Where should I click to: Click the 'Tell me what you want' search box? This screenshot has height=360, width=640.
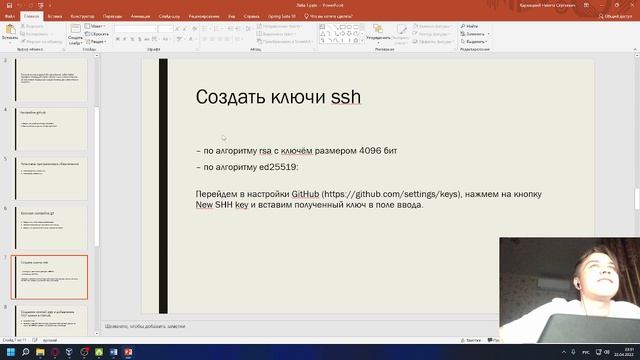(329, 16)
